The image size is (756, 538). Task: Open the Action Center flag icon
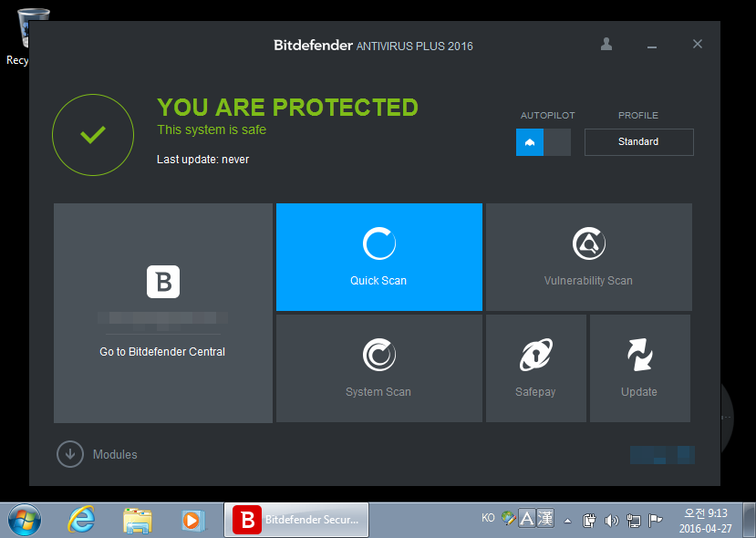[656, 520]
